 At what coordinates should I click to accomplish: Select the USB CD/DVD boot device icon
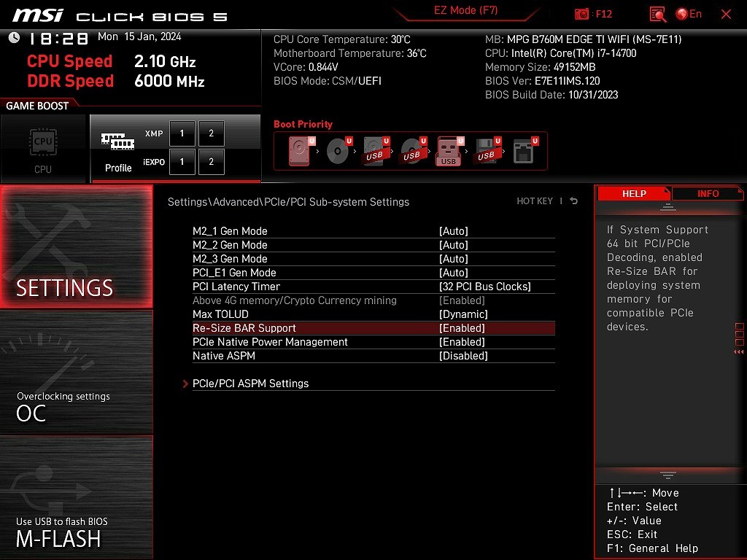coord(413,150)
